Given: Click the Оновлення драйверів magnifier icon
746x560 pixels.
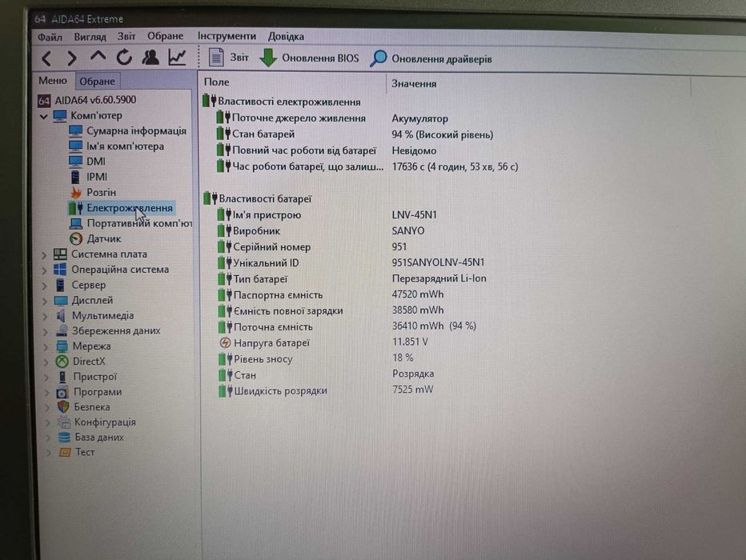Looking at the screenshot, I should [x=379, y=58].
